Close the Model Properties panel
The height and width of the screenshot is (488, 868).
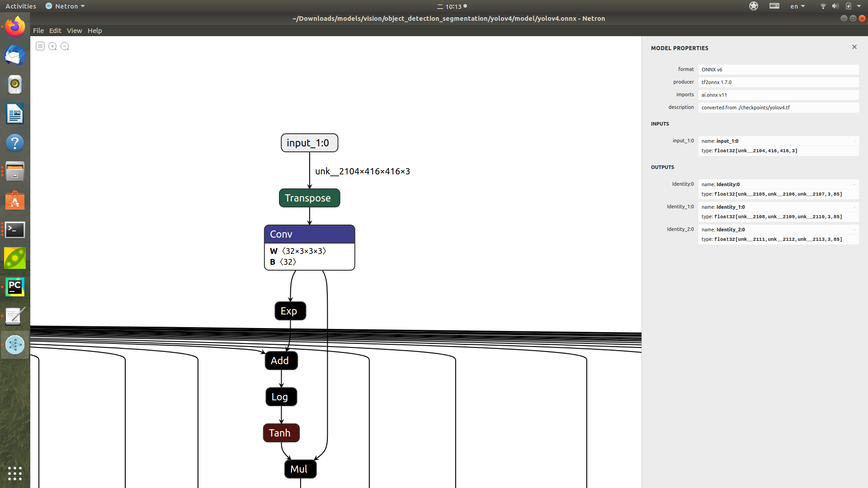[x=854, y=47]
